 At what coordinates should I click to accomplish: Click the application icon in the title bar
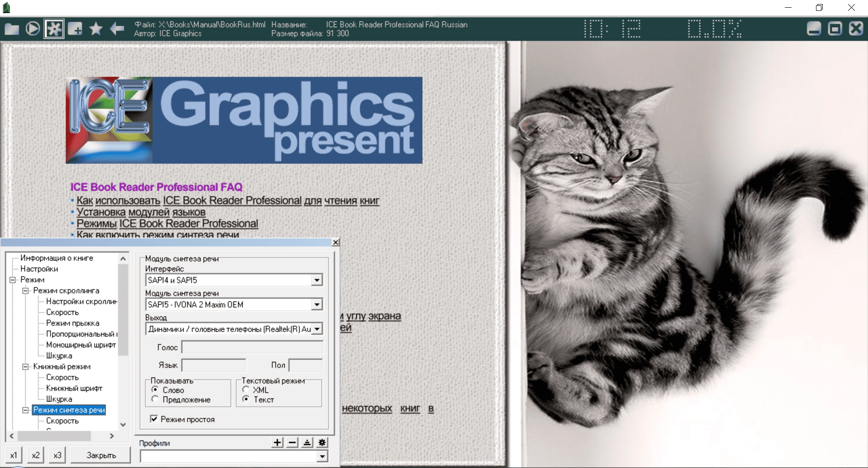click(6, 8)
